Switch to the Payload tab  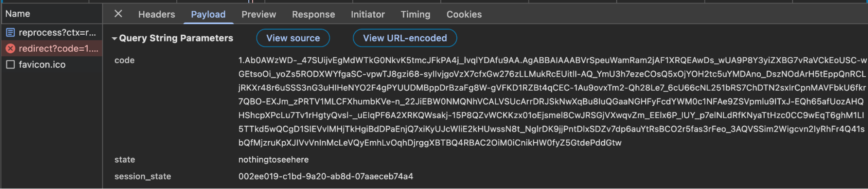(x=208, y=14)
